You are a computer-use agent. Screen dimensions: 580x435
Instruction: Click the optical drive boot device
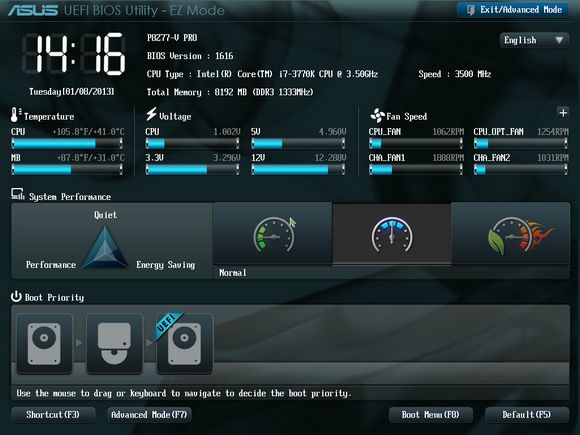click(114, 343)
